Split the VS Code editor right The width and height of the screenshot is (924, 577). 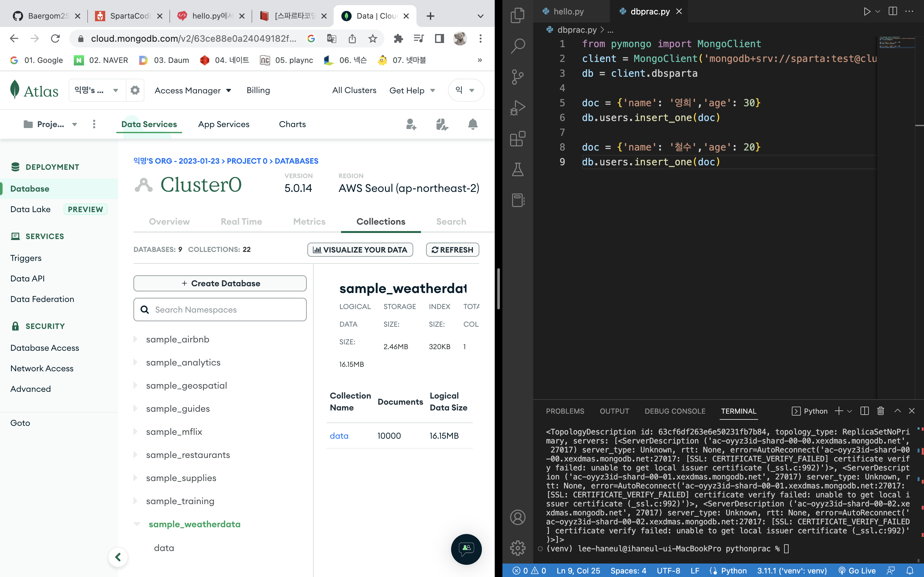(x=893, y=12)
